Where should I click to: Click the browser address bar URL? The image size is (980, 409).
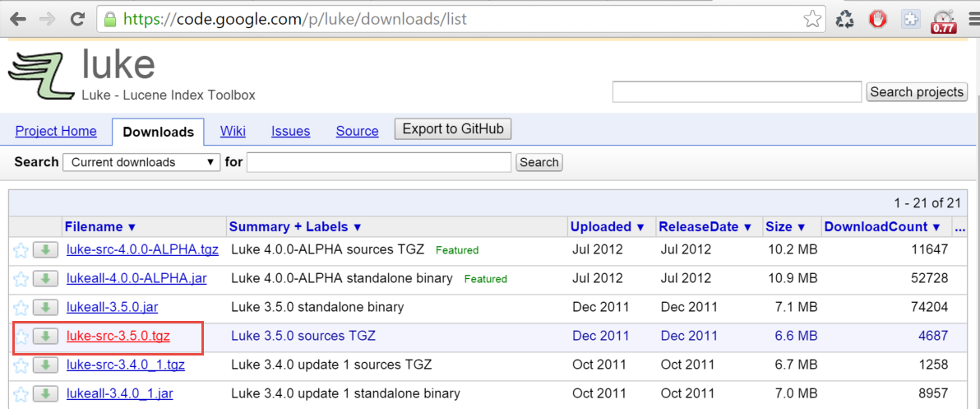pos(295,20)
